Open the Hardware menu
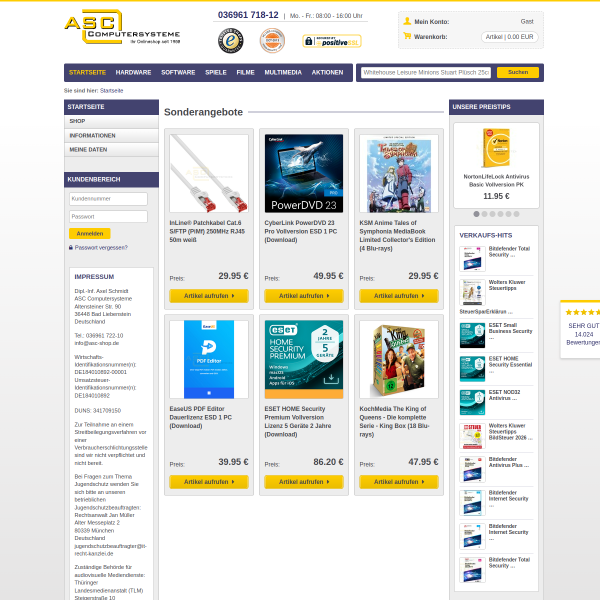The image size is (600, 600). click(x=133, y=72)
